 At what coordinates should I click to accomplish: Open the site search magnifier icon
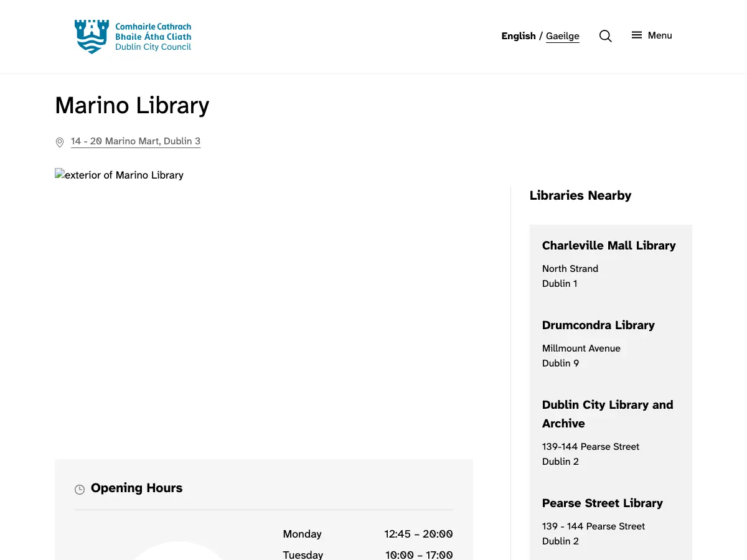605,36
